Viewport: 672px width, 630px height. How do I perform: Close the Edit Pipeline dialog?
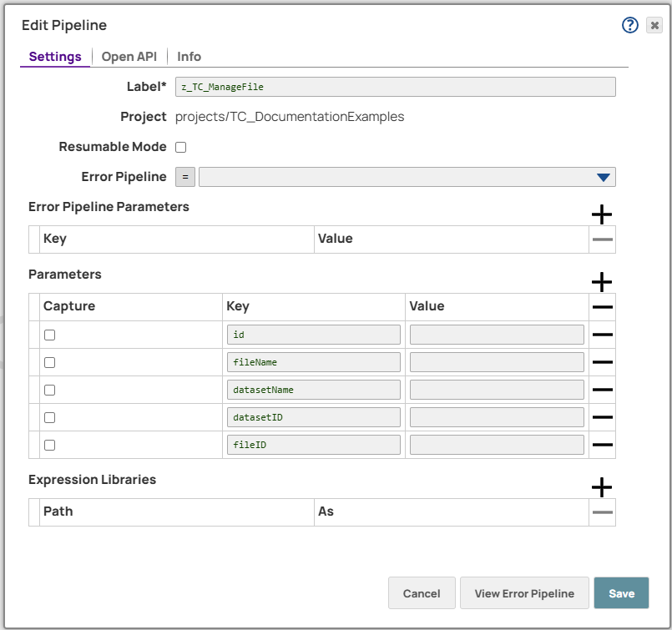pyautogui.click(x=654, y=25)
